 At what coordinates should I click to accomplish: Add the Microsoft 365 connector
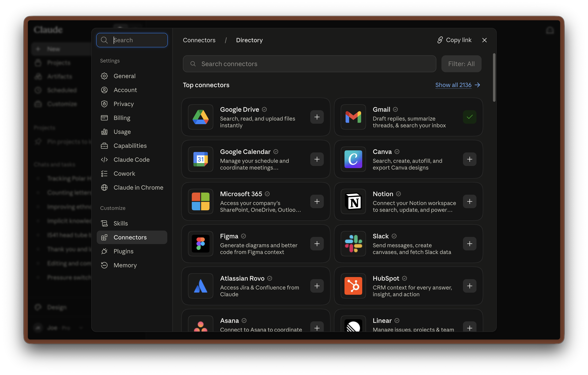[317, 201]
